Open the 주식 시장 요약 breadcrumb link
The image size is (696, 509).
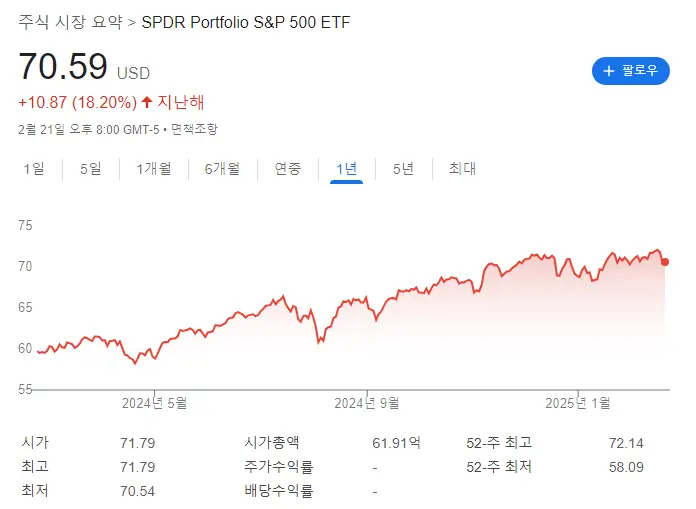point(72,22)
